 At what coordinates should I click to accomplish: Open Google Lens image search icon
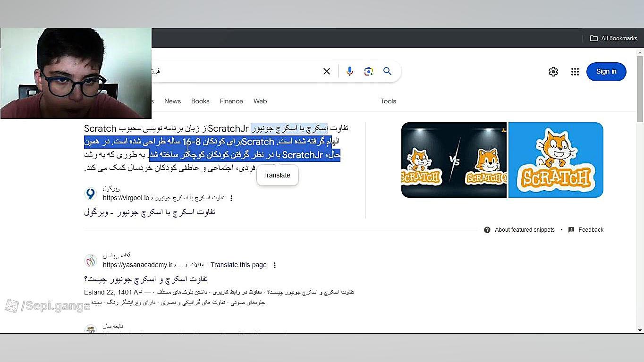point(369,71)
